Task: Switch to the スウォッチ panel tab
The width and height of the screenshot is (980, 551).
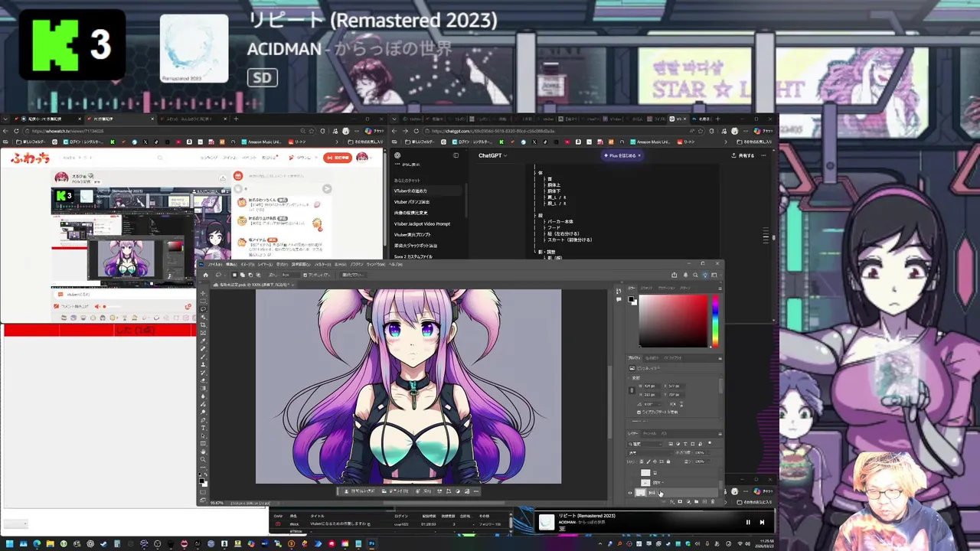Action: pyautogui.click(x=646, y=288)
